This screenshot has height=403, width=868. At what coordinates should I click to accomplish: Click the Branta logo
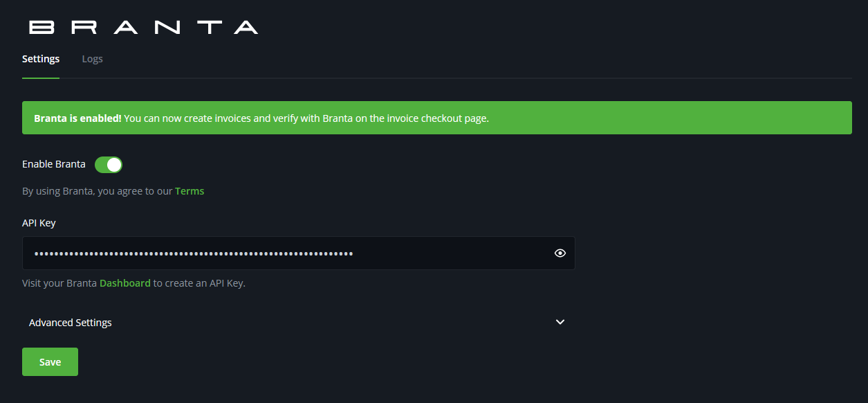coord(143,28)
